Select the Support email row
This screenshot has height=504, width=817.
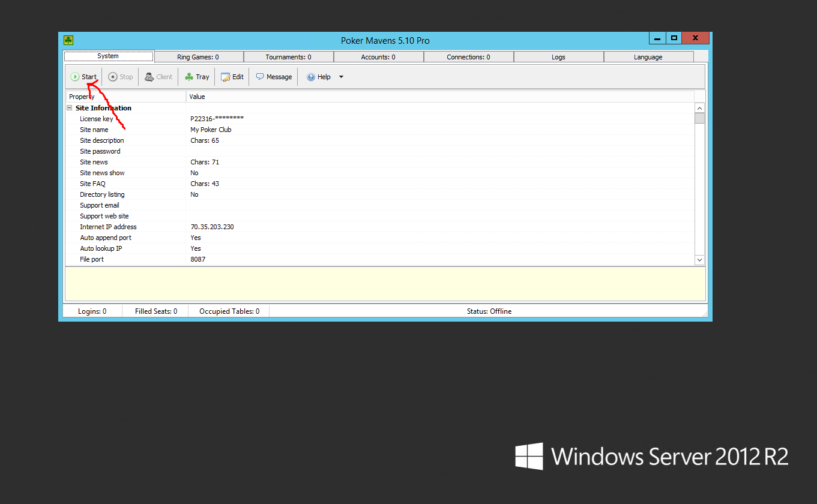tap(380, 205)
